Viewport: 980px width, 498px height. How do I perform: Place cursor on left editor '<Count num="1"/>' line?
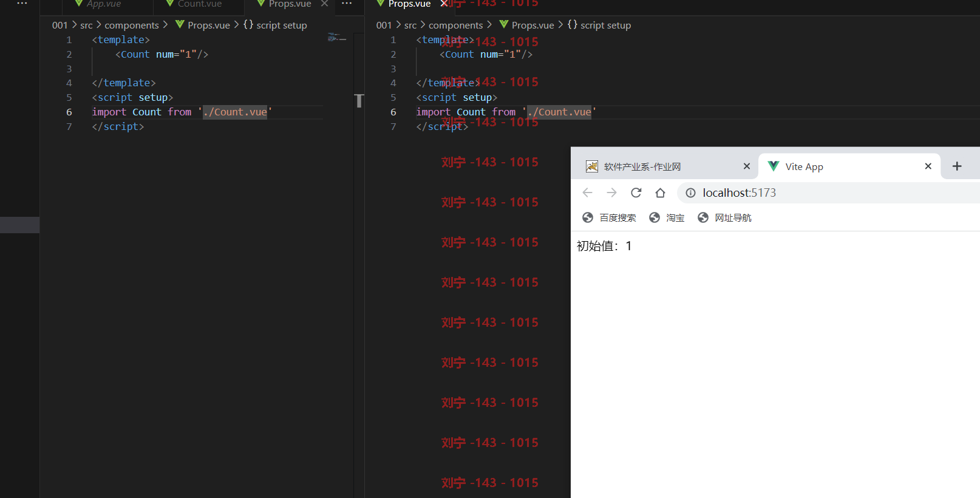[162, 54]
